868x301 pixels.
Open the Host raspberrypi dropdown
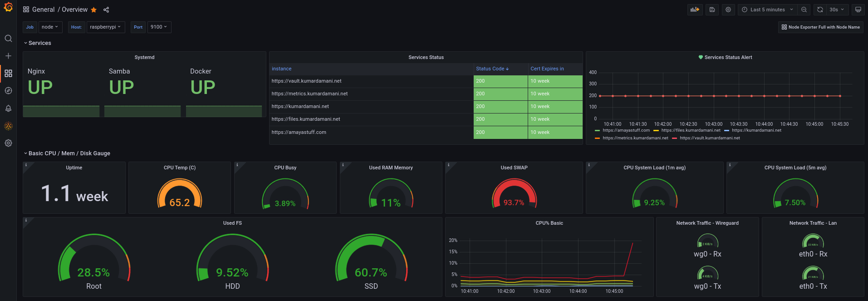(x=105, y=27)
